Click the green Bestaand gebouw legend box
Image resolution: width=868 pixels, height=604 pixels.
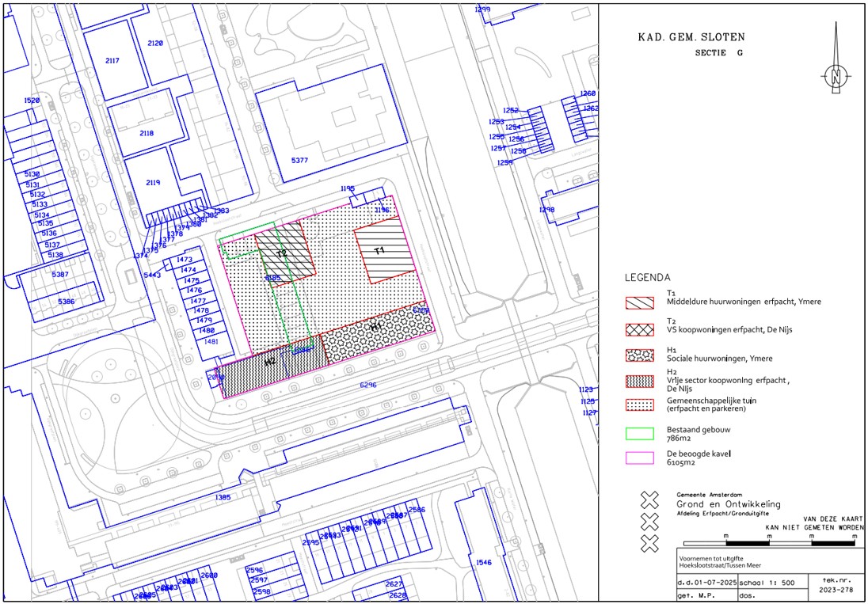(x=639, y=433)
